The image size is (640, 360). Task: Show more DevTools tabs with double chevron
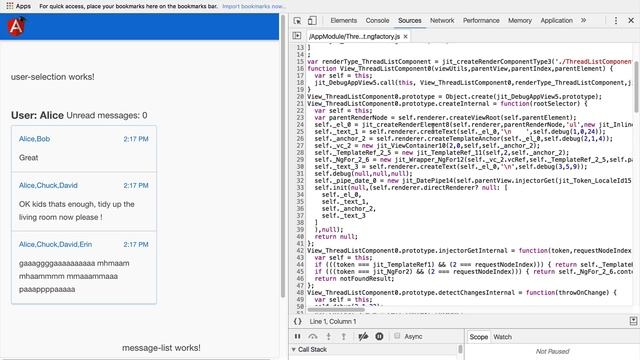point(583,20)
